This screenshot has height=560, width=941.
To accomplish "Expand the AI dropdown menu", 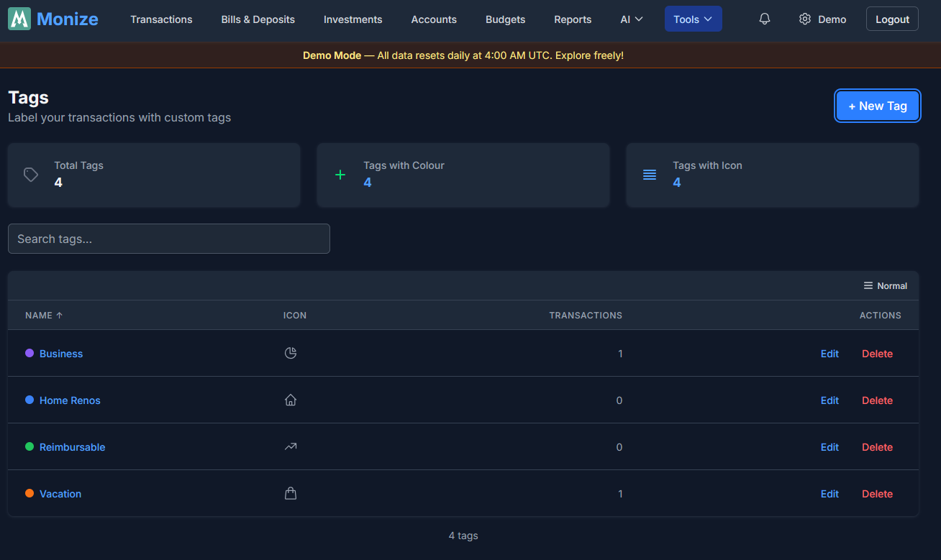I will (x=632, y=19).
